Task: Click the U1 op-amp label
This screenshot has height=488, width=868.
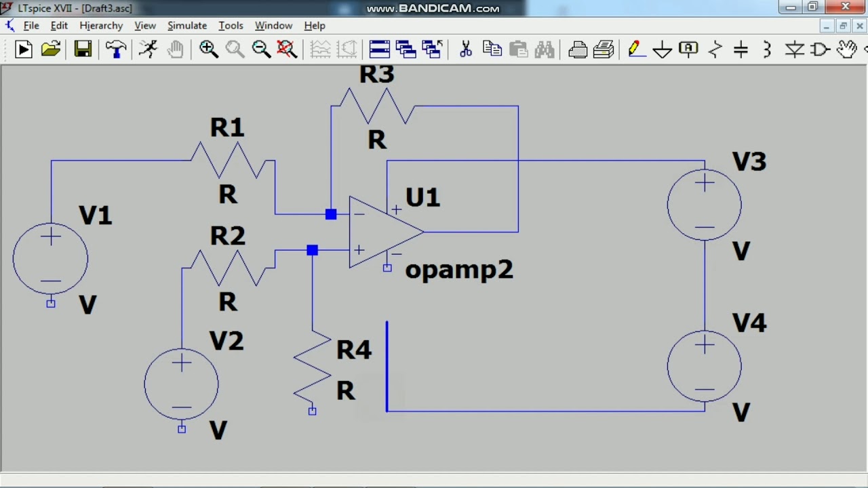Action: [x=423, y=198]
